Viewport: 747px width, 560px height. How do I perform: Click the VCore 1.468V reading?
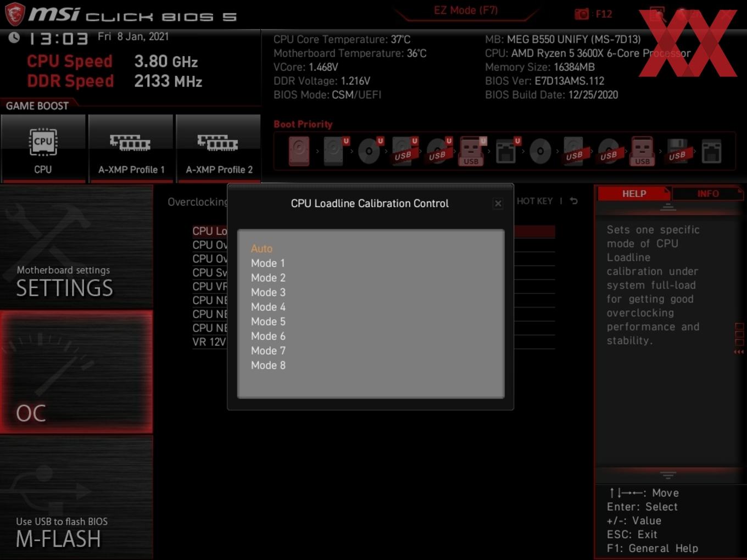(x=306, y=67)
